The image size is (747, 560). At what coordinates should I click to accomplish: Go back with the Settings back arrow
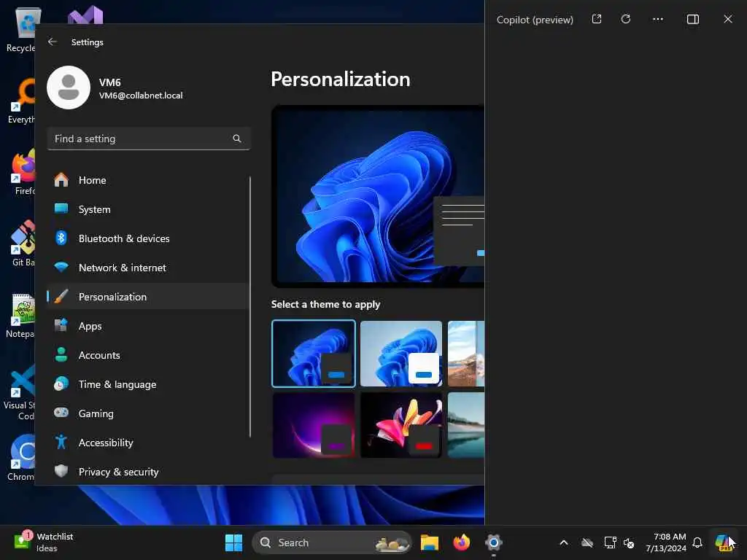click(53, 42)
